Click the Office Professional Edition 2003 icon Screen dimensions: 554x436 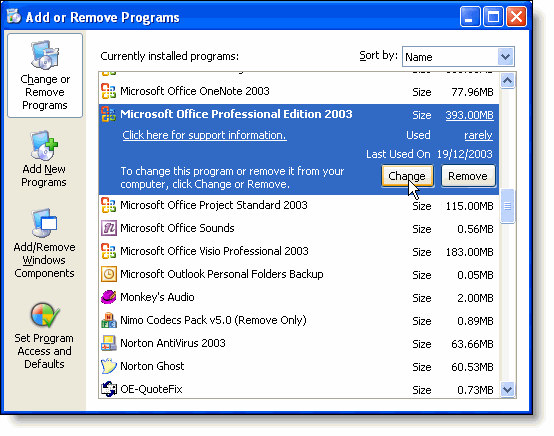[108, 114]
